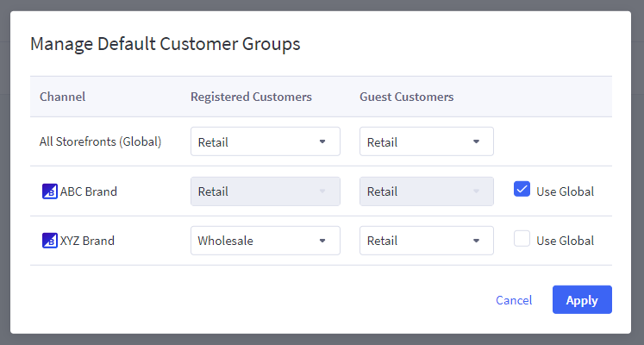Click the Manage Default Customer Groups title
The width and height of the screenshot is (644, 345).
click(x=165, y=44)
